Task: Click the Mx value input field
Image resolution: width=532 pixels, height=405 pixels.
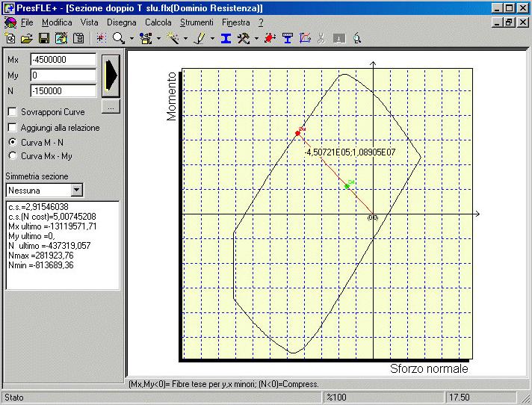Action: [63, 59]
